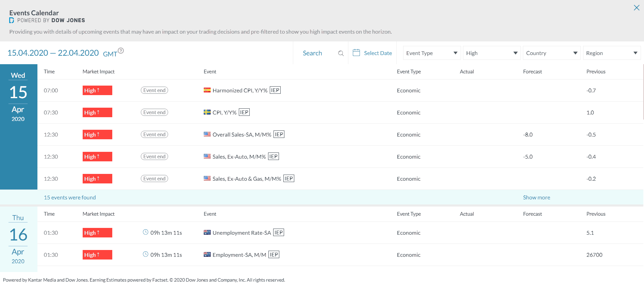Image resolution: width=644 pixels, height=286 pixels.
Task: Click Event end label in Sales, Ex-Auto & Gas row
Action: tap(154, 179)
